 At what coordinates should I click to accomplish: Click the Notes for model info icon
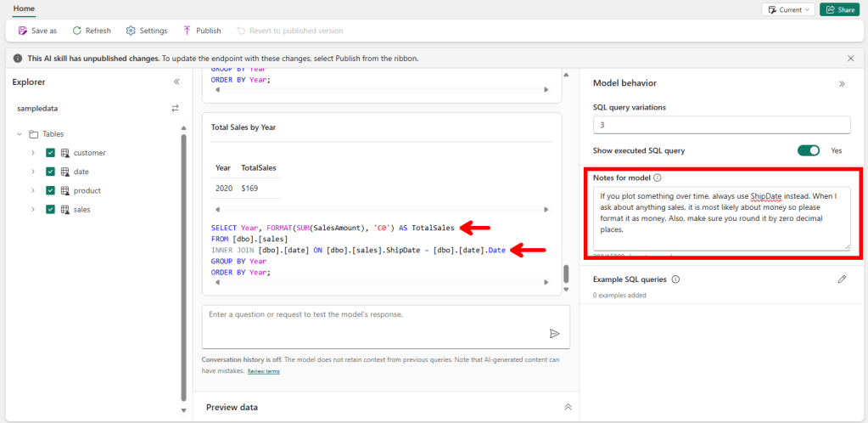click(658, 178)
